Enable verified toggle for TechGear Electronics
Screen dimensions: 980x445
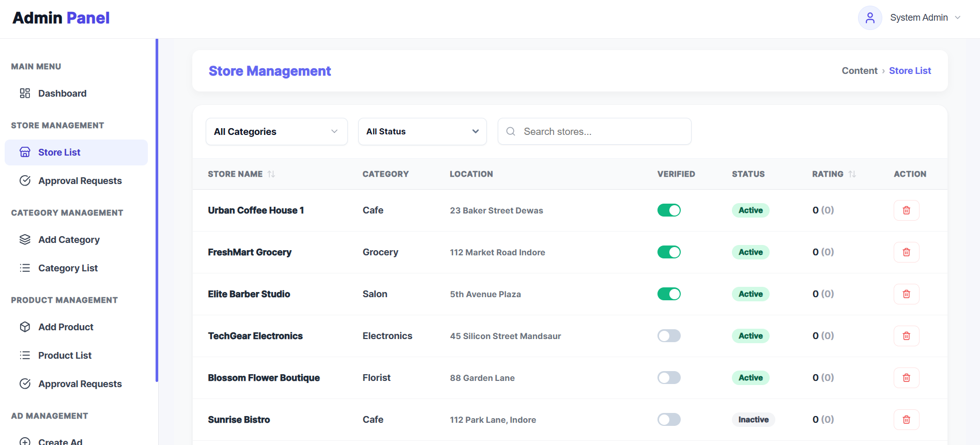pyautogui.click(x=669, y=336)
